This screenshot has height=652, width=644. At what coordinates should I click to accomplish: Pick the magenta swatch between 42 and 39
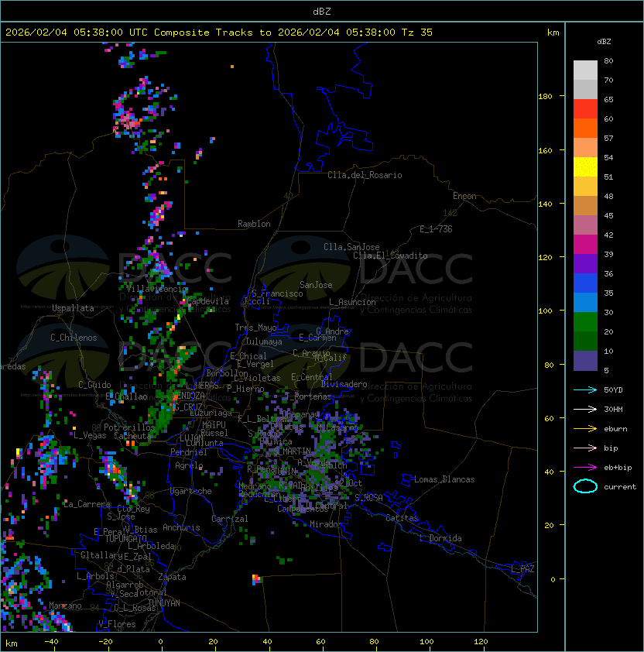(585, 244)
